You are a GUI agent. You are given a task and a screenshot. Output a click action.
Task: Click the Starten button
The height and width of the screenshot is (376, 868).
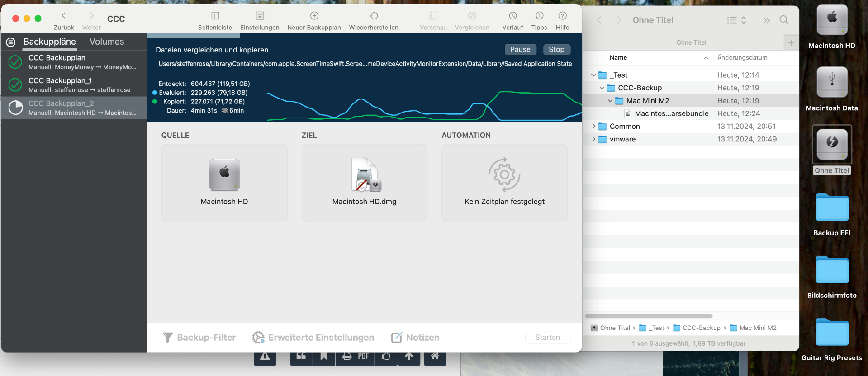point(548,337)
